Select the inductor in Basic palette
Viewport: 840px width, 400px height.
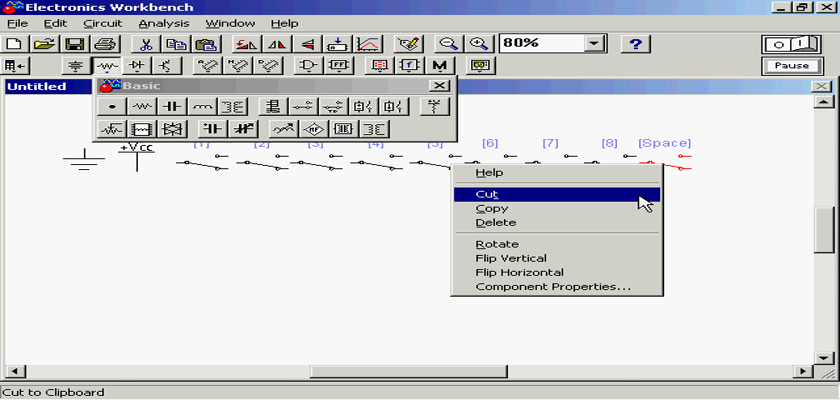click(202, 107)
